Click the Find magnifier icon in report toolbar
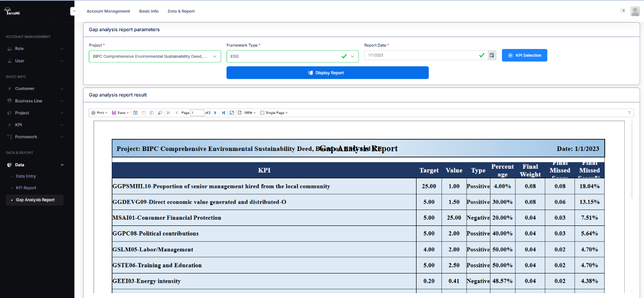 [x=160, y=113]
